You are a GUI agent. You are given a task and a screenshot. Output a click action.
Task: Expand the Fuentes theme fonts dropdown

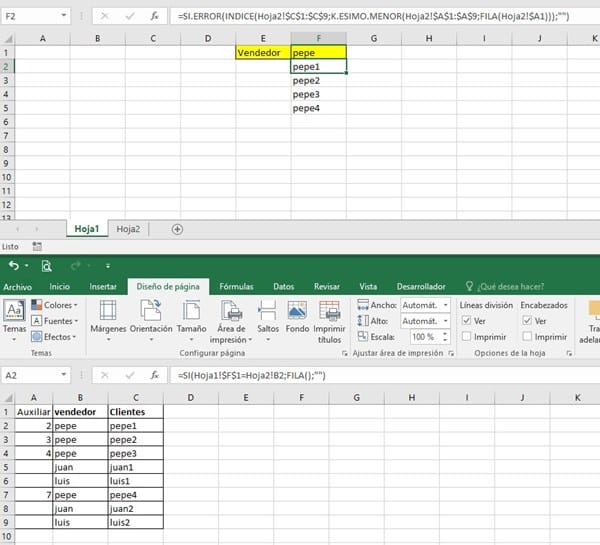56,321
